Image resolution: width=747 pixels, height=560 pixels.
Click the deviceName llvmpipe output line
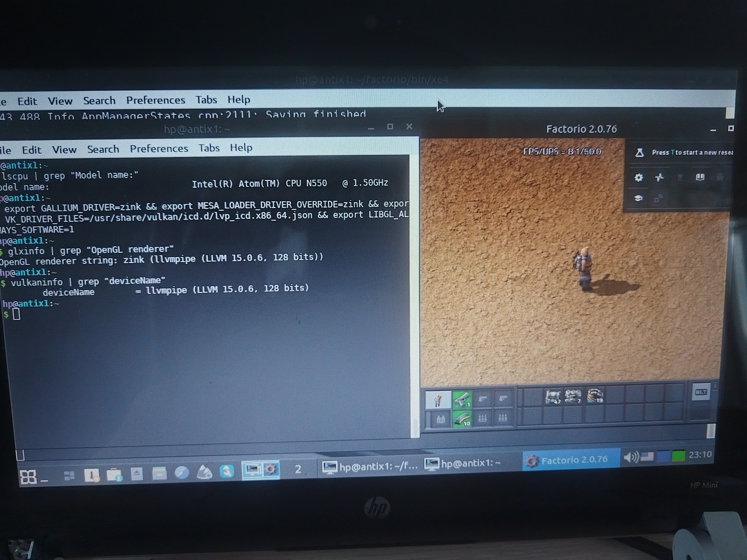tap(176, 290)
